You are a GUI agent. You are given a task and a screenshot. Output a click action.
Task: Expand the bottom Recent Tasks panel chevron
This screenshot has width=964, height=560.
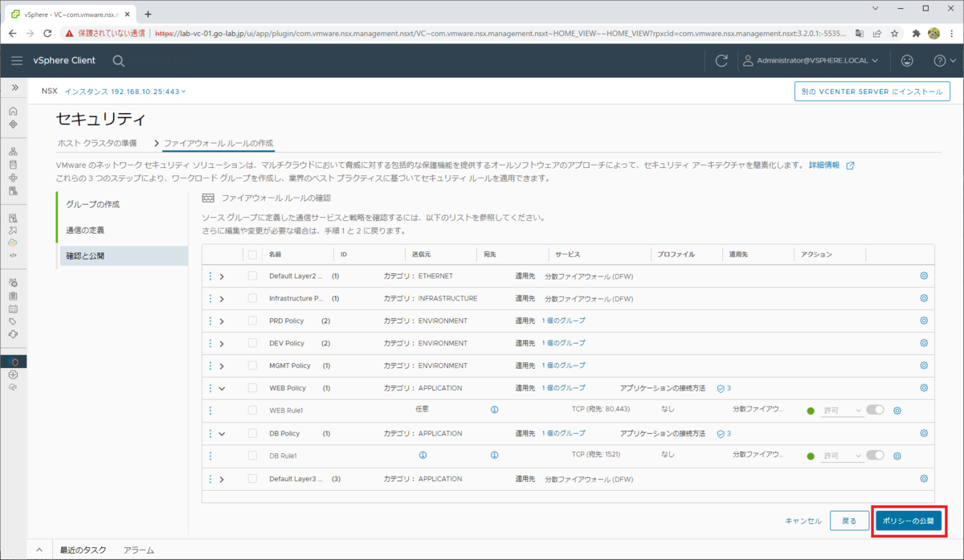[x=39, y=550]
